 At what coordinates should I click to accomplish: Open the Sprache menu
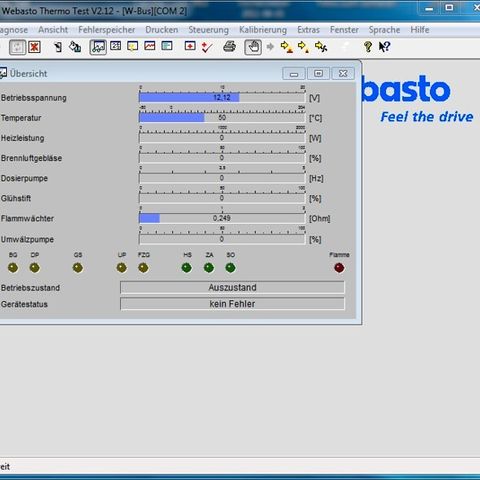pos(384,30)
